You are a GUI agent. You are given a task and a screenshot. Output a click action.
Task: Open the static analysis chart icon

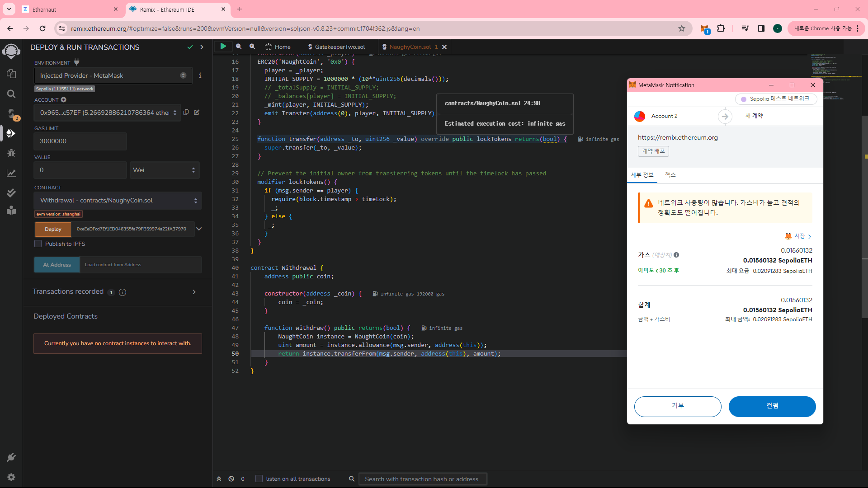tap(11, 173)
